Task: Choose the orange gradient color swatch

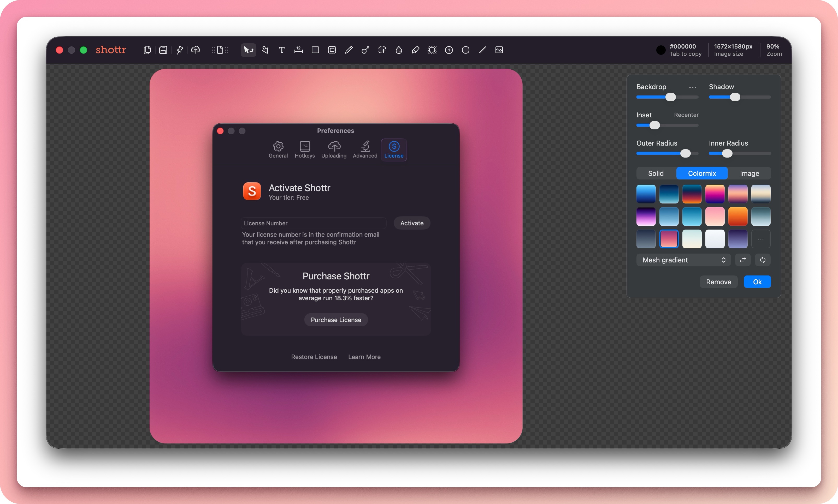Action: click(x=738, y=216)
